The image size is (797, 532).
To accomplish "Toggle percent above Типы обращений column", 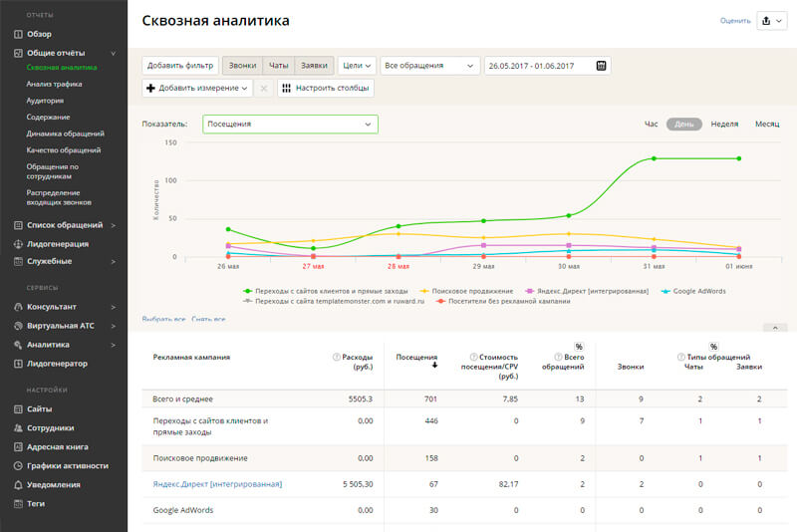I will click(713, 347).
